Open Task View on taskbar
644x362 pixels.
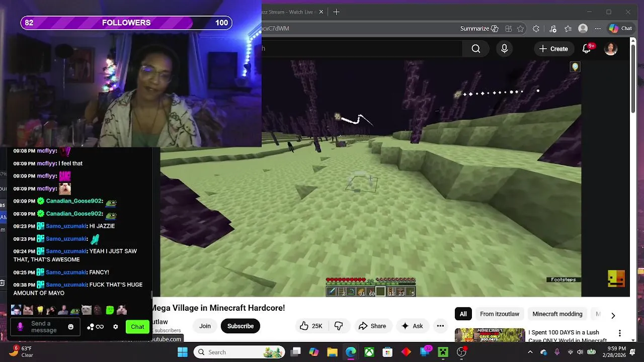[x=296, y=352]
